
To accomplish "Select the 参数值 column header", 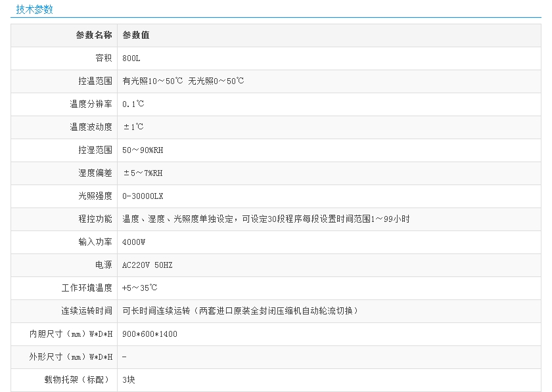I will pyautogui.click(x=136, y=35).
